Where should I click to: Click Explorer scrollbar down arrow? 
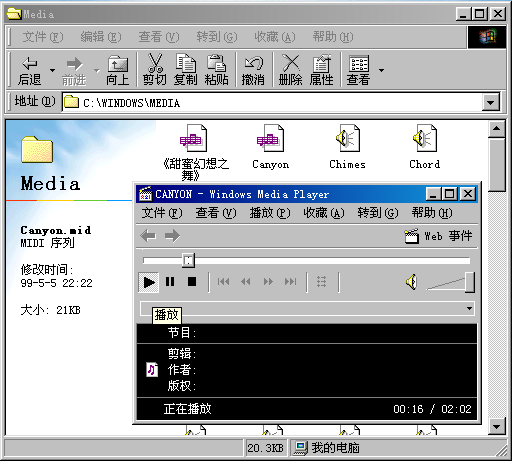click(497, 427)
